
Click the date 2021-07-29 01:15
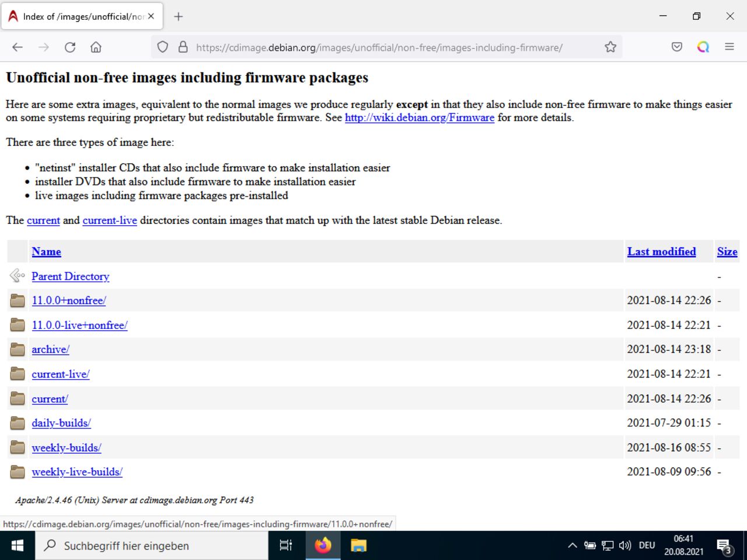click(x=669, y=423)
